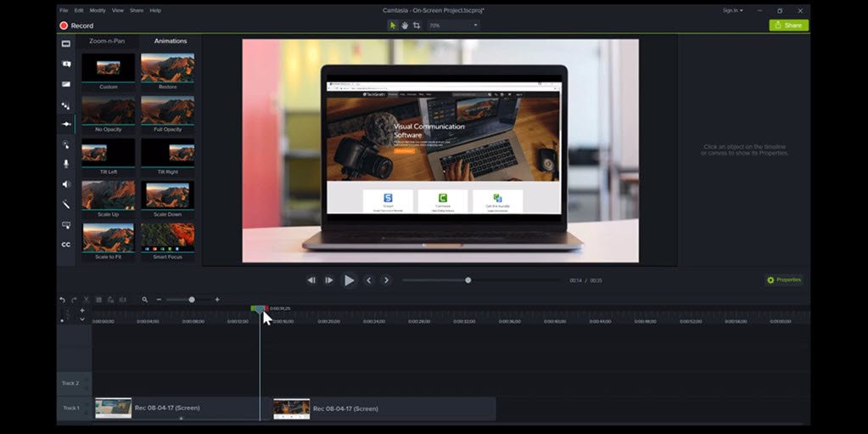Redo the timeline action
868x434 pixels.
(x=74, y=300)
